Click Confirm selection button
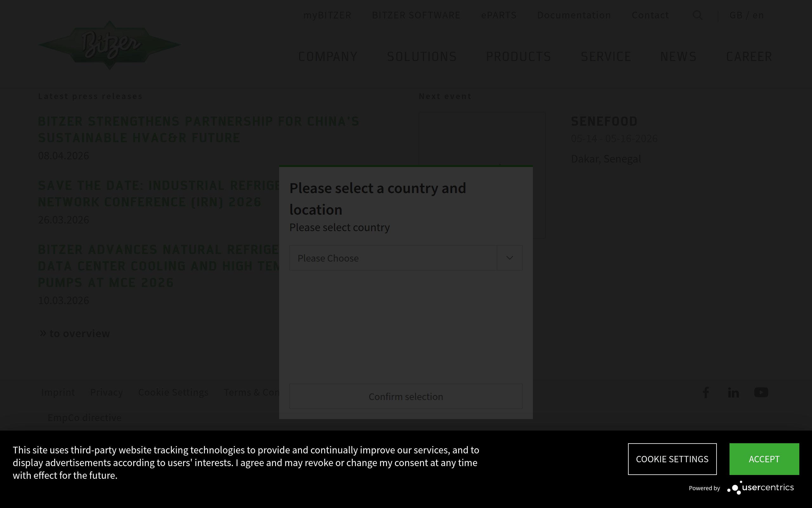Screen dimensions: 812x508 pyautogui.click(x=406, y=397)
